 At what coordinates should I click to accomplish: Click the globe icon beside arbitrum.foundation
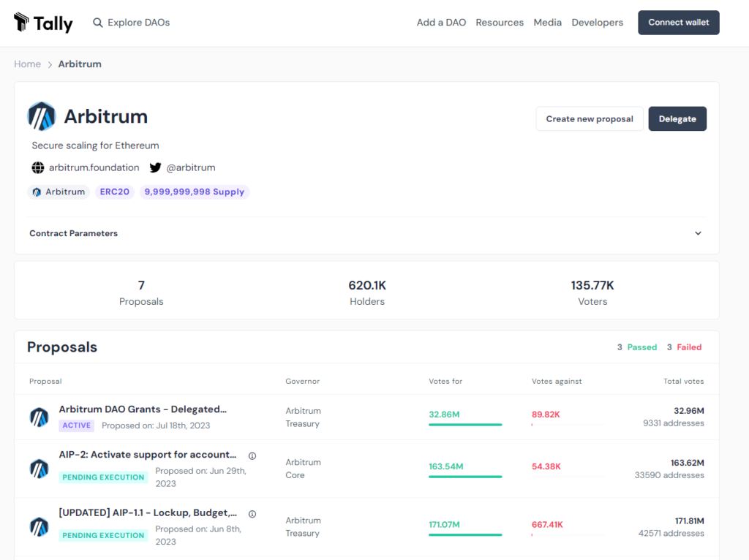[x=38, y=167]
